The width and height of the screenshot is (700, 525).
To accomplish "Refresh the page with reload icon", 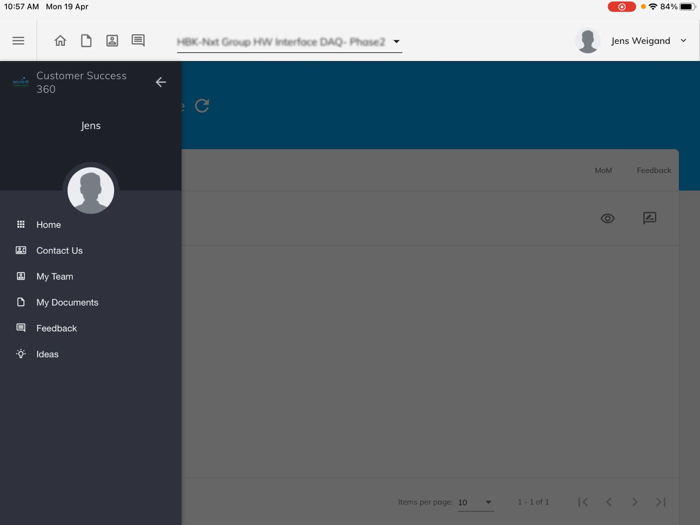I will point(202,106).
